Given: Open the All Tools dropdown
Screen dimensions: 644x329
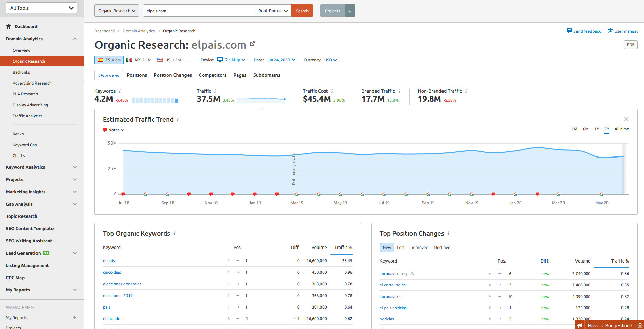Looking at the screenshot, I should point(42,8).
